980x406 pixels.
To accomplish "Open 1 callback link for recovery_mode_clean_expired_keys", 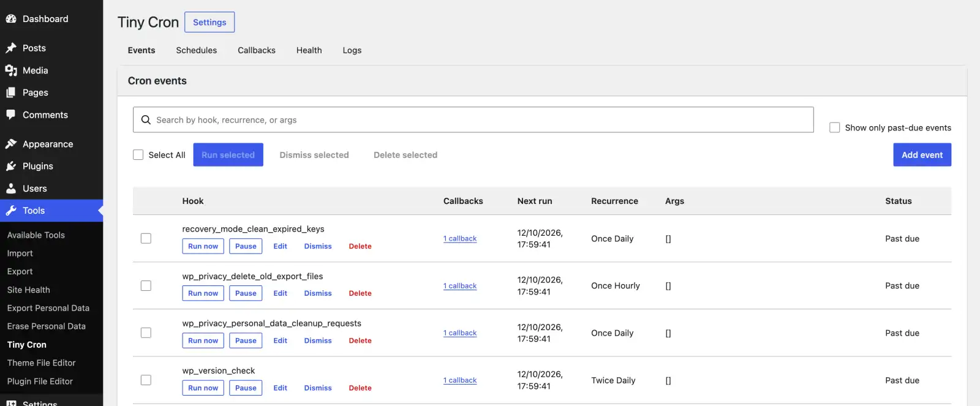I will [460, 239].
